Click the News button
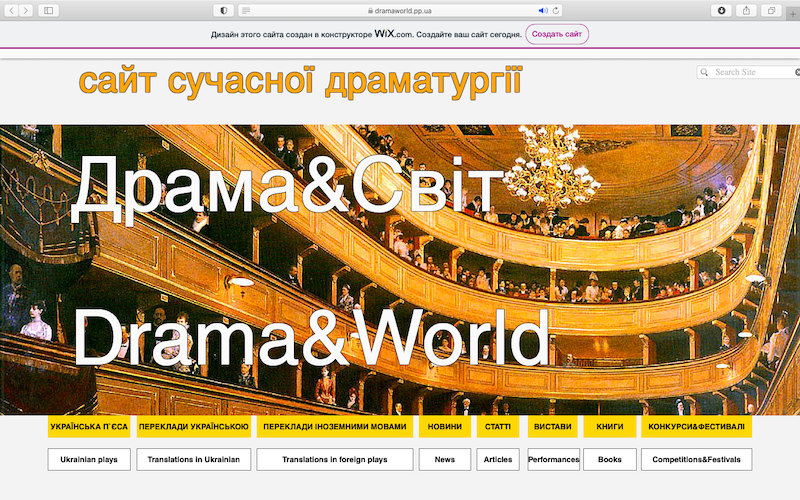 click(x=445, y=459)
